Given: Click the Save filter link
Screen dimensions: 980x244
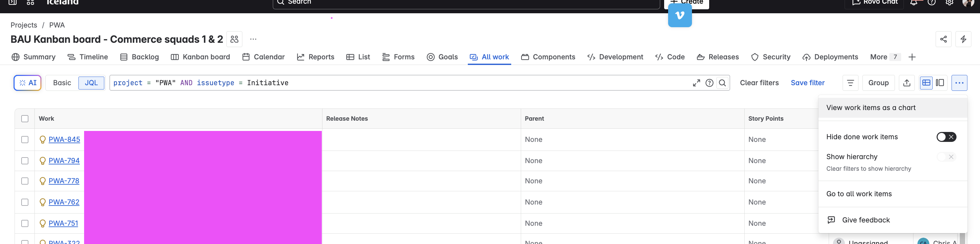Looking at the screenshot, I should click(x=808, y=83).
